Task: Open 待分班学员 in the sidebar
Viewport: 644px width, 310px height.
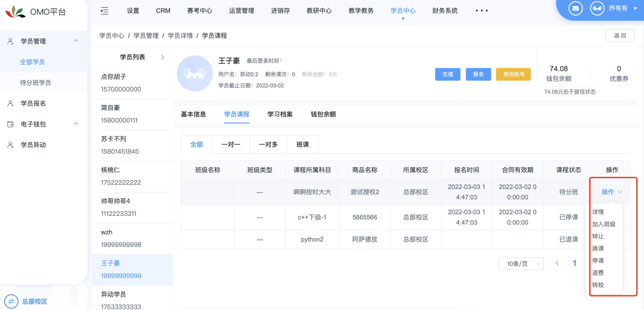Action: pos(35,83)
